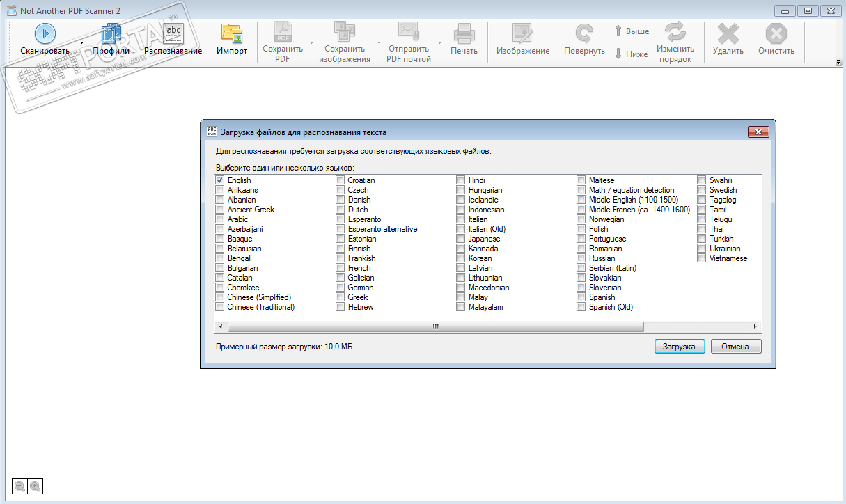Move page up with Выше
The width and height of the screenshot is (846, 504).
click(x=632, y=31)
